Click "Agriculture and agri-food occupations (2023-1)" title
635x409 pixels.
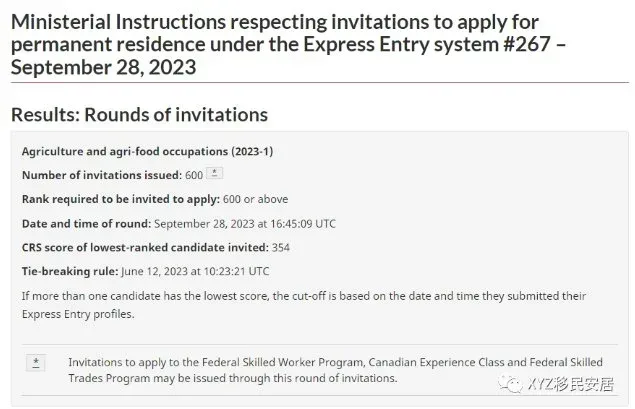pyautogui.click(x=147, y=151)
